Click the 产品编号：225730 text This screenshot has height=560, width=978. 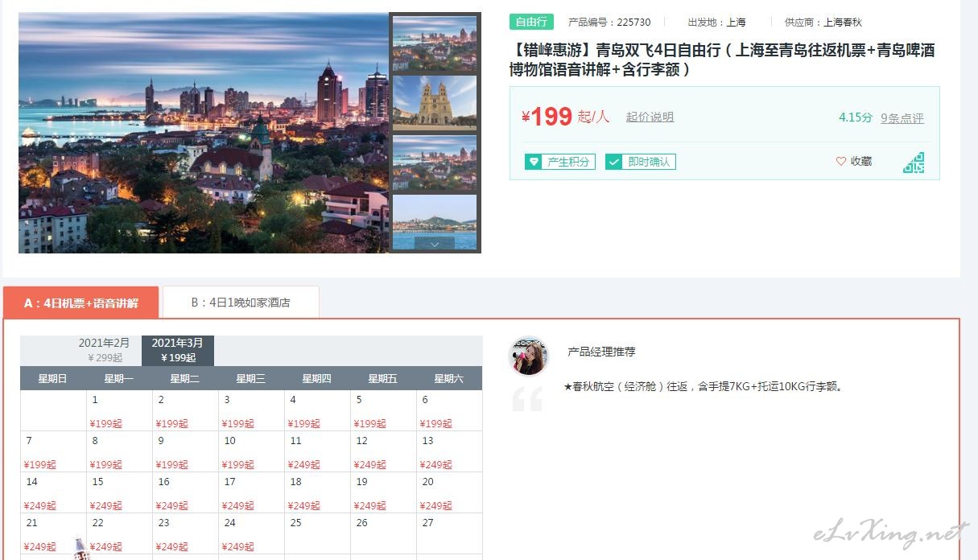point(609,23)
